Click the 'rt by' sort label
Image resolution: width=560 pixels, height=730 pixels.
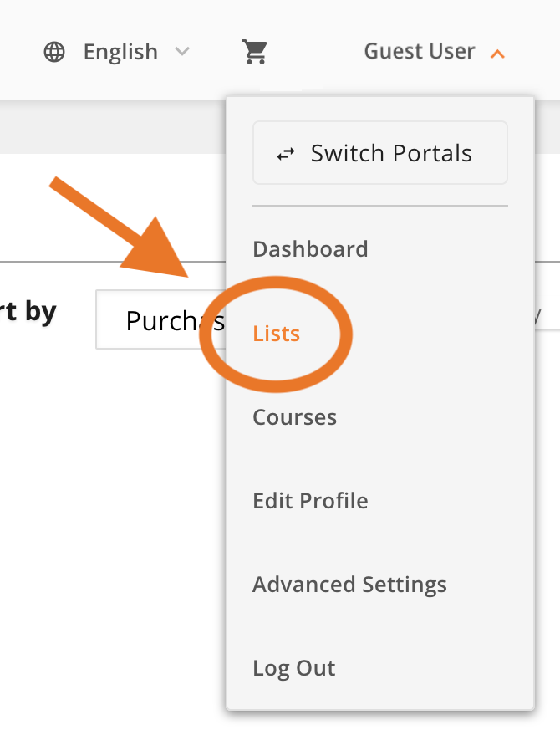click(x=28, y=311)
